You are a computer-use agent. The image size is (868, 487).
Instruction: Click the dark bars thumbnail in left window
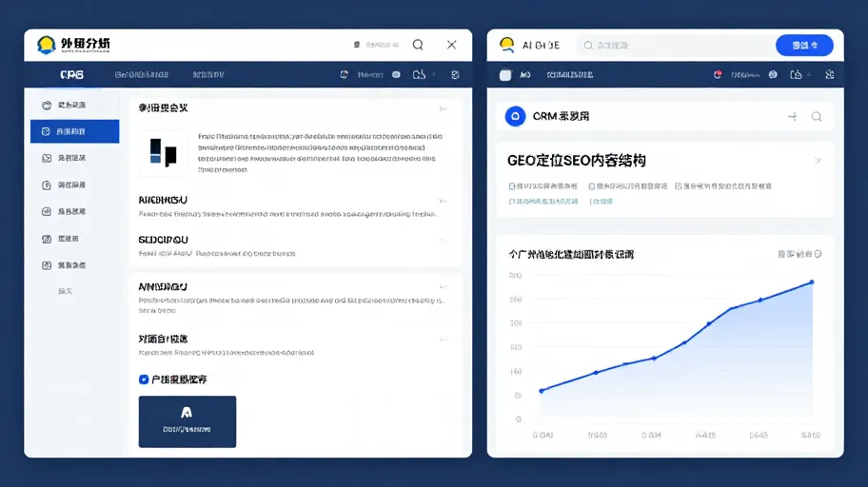pos(163,153)
